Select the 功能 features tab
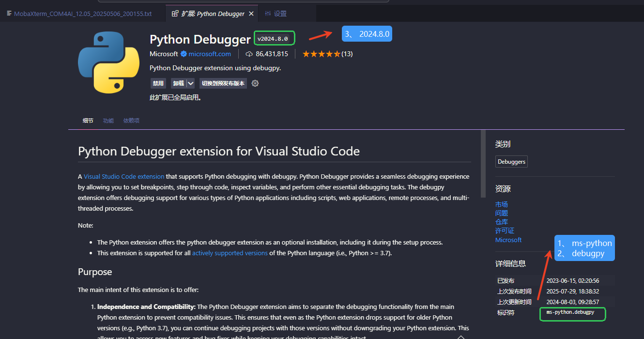This screenshot has height=339, width=644. tap(108, 121)
